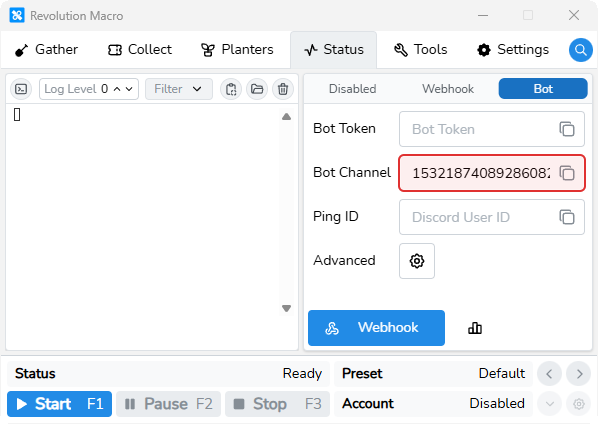Click the blue search magnifier button
598x424 pixels.
[x=580, y=50]
